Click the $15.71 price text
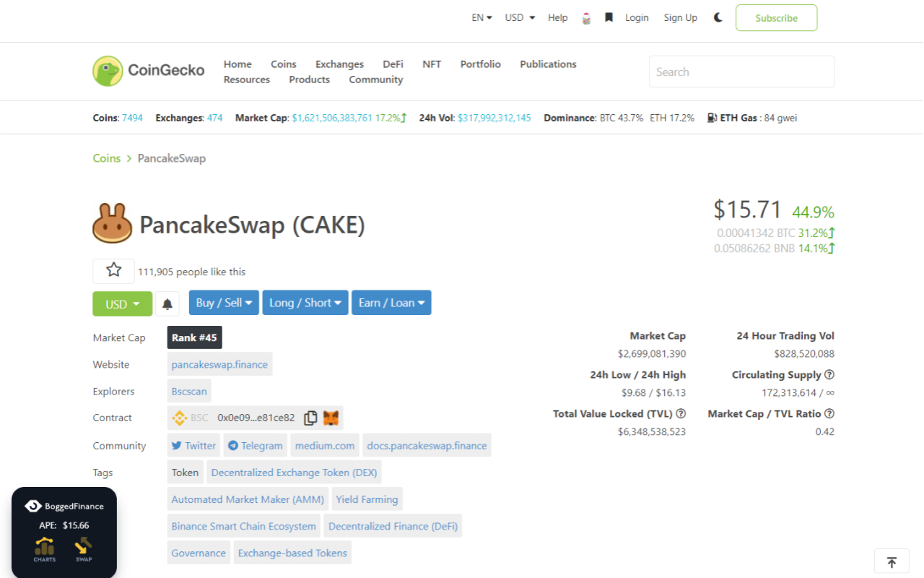This screenshot has width=924, height=578. click(x=748, y=210)
